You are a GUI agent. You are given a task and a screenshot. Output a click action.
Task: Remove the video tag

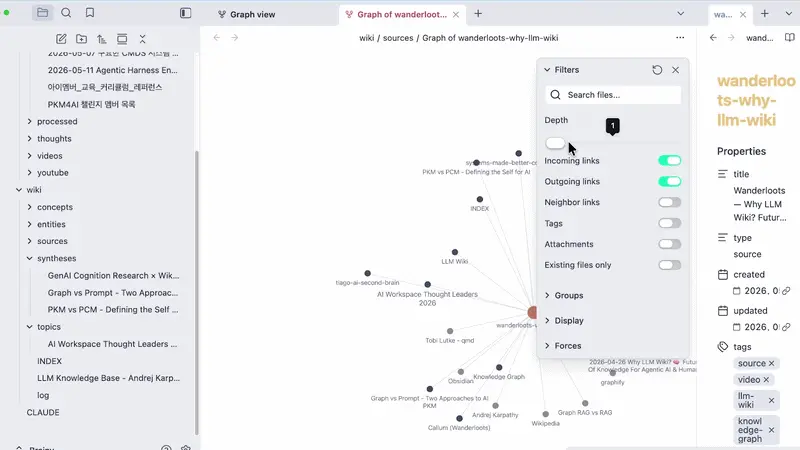tap(766, 380)
